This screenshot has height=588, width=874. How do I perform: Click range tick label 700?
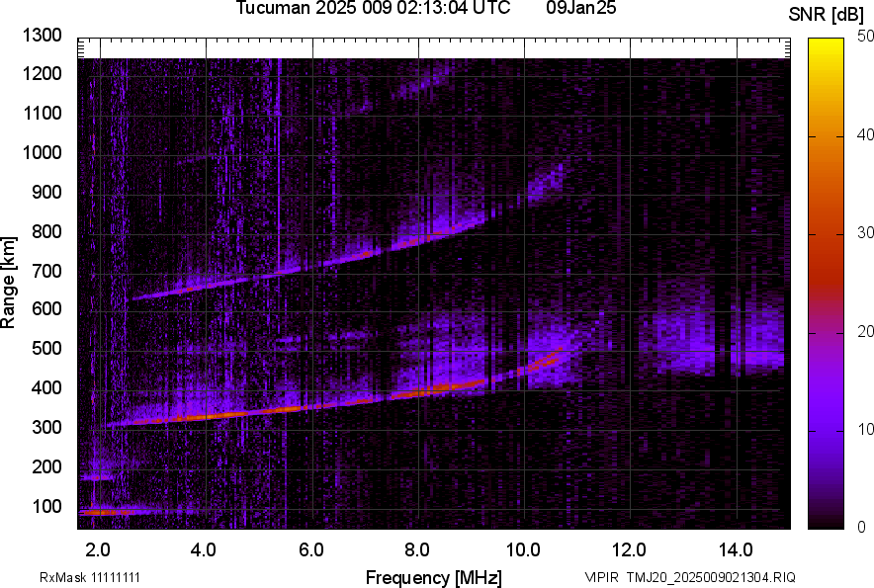click(x=46, y=271)
